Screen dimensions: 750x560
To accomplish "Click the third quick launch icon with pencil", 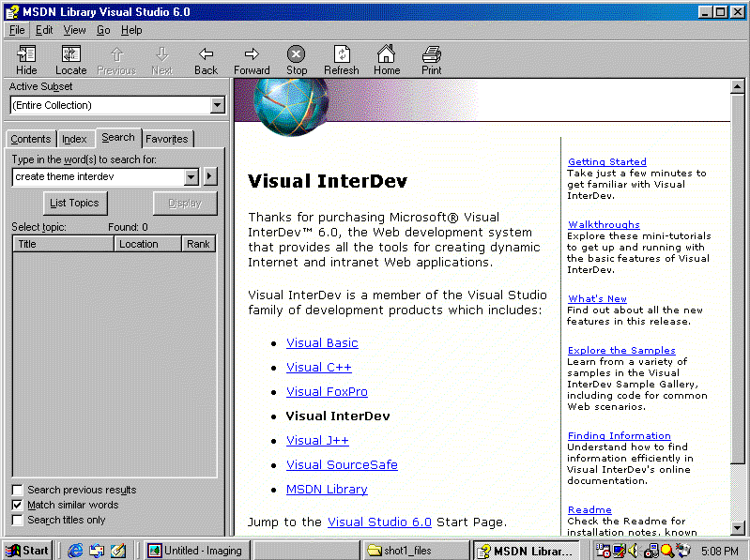I will pyautogui.click(x=118, y=551).
